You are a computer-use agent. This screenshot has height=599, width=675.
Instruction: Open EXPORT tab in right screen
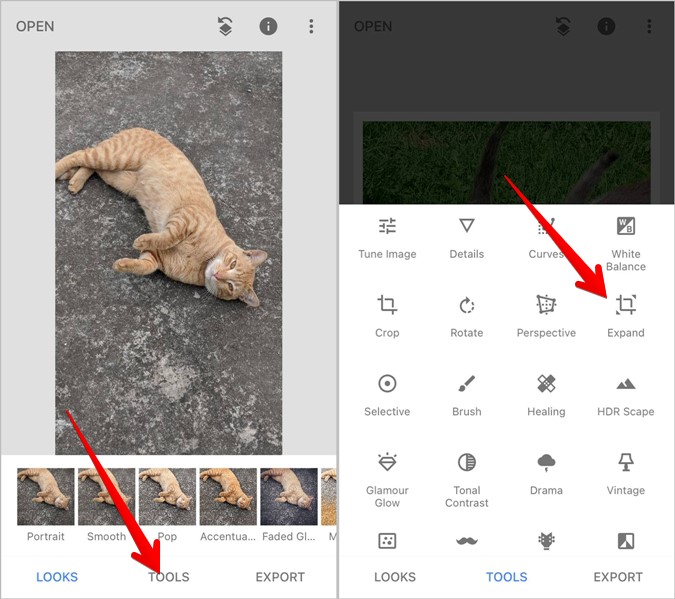coord(618,577)
